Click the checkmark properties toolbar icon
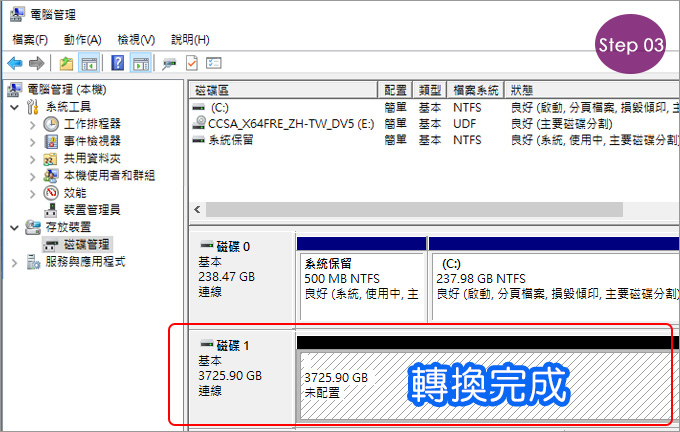 192,63
